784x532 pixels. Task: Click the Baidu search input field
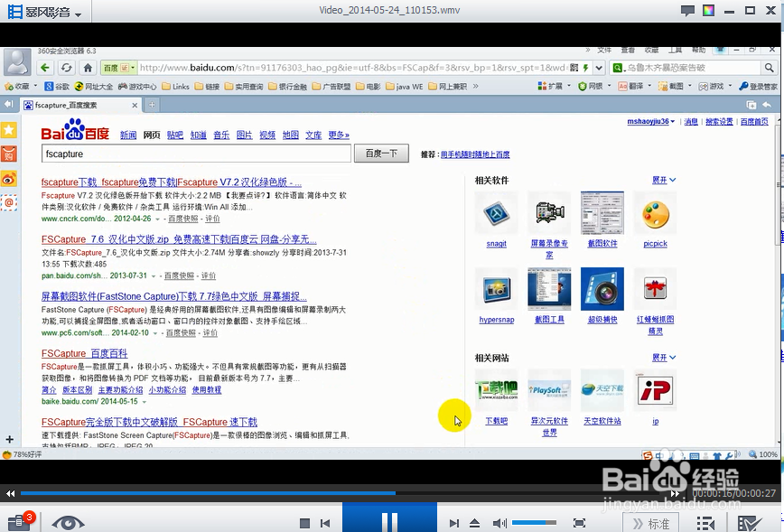click(196, 154)
